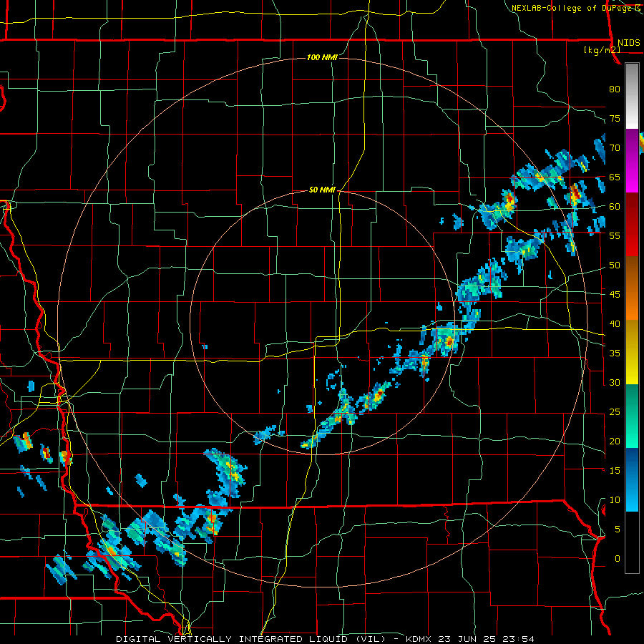Image resolution: width=644 pixels, height=644 pixels.
Task: Select the green segment of the color bar
Action: 632,416
